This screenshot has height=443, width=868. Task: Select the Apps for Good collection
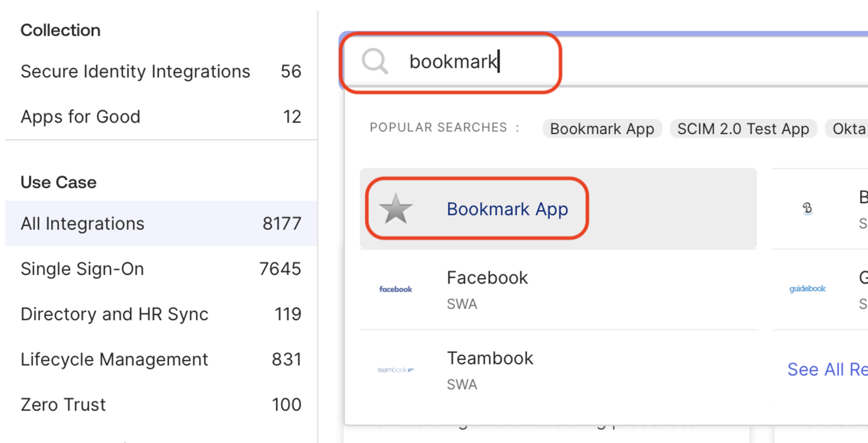coord(80,116)
